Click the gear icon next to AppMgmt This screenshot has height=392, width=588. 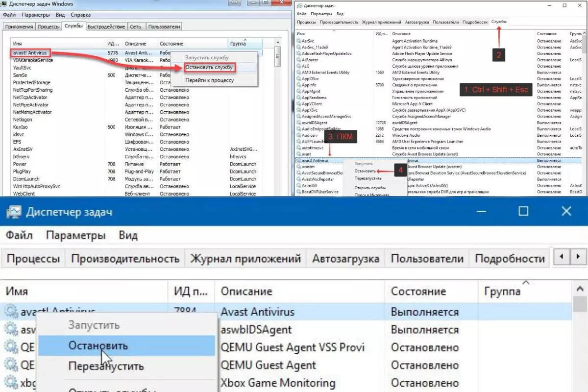[x=298, y=91]
